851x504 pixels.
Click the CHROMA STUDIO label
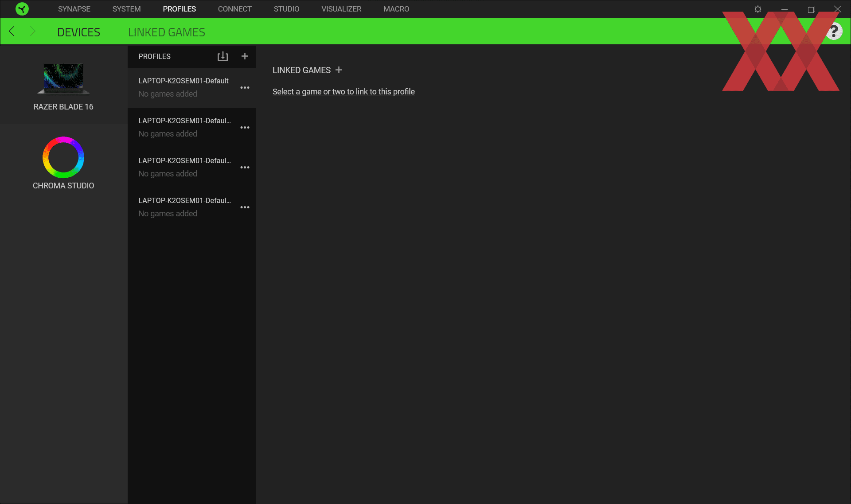tap(63, 186)
